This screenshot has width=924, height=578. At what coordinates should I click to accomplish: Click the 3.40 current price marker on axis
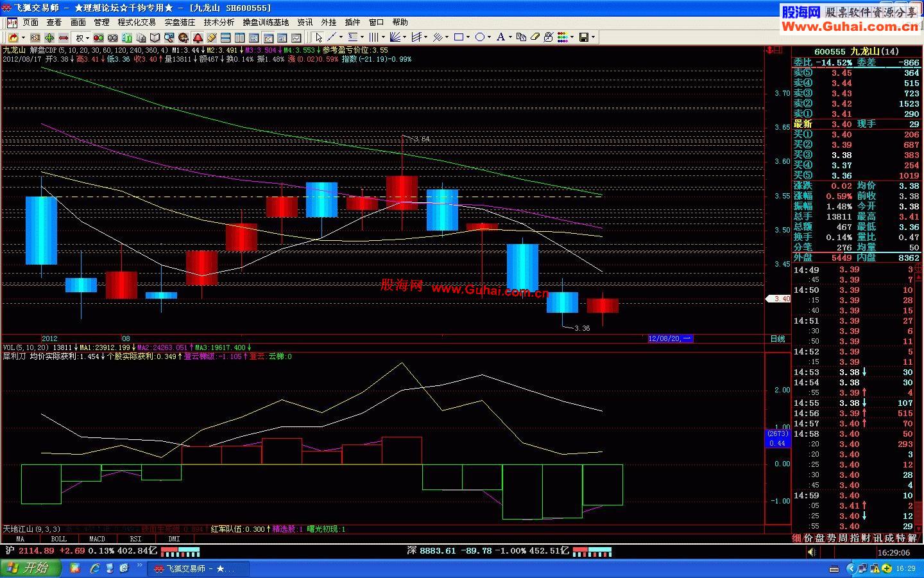pyautogui.click(x=778, y=299)
